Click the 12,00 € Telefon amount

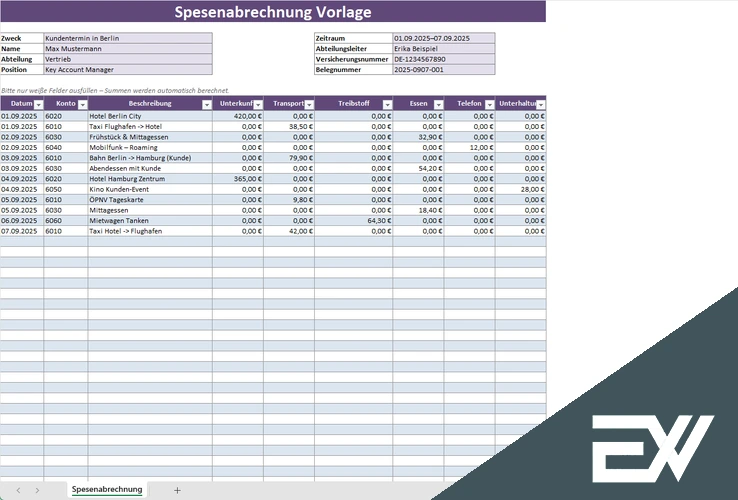tap(470, 147)
